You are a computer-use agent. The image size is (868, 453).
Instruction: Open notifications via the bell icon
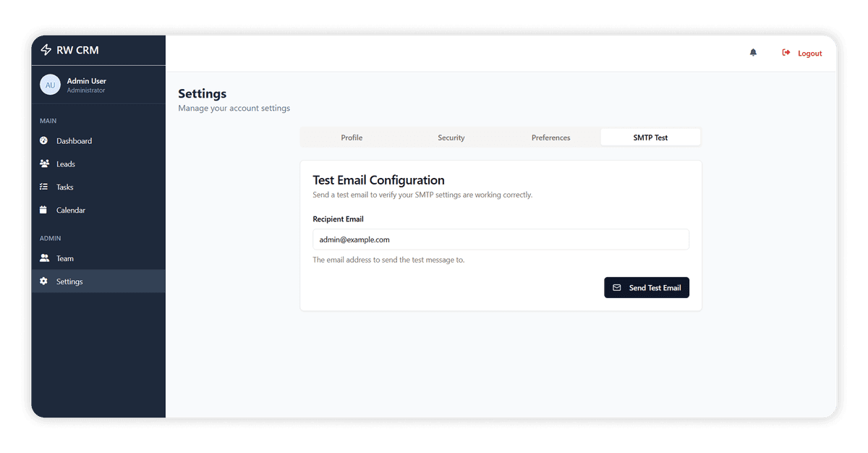pyautogui.click(x=753, y=53)
